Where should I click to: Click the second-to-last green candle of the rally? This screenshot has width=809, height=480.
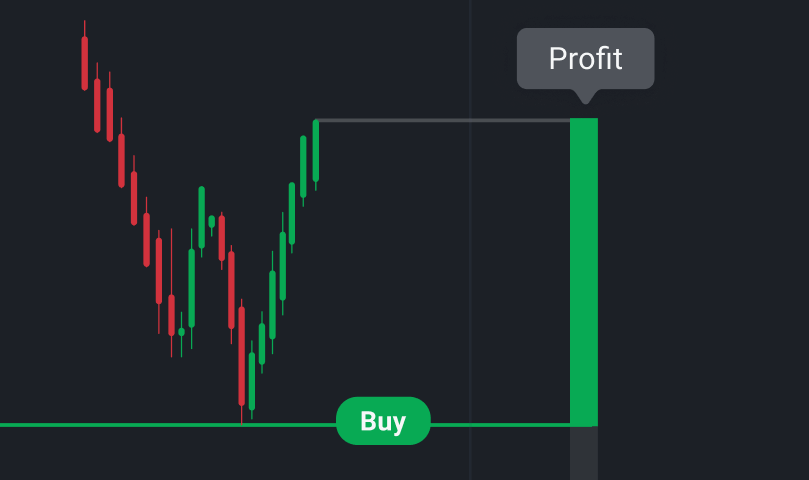(303, 166)
